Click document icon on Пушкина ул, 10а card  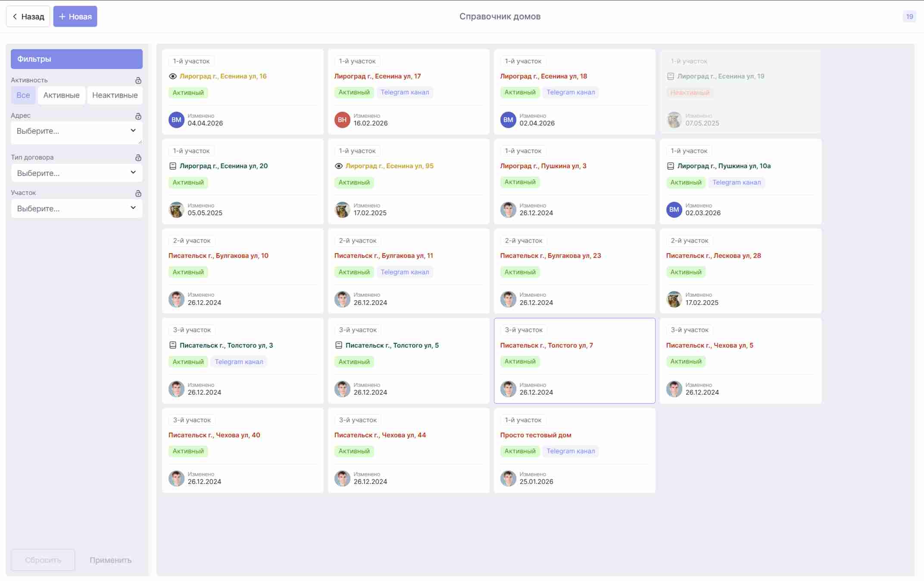[671, 166]
